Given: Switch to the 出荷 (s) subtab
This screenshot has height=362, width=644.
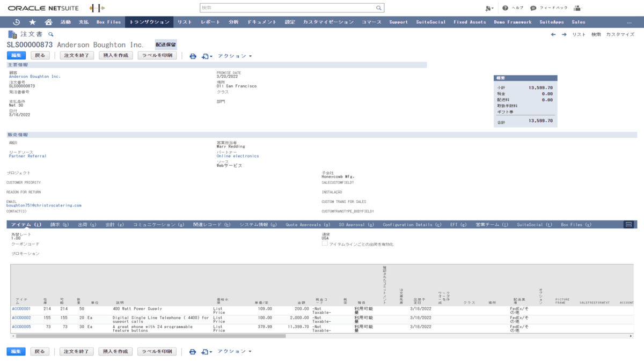Looking at the screenshot, I should coord(87,225).
